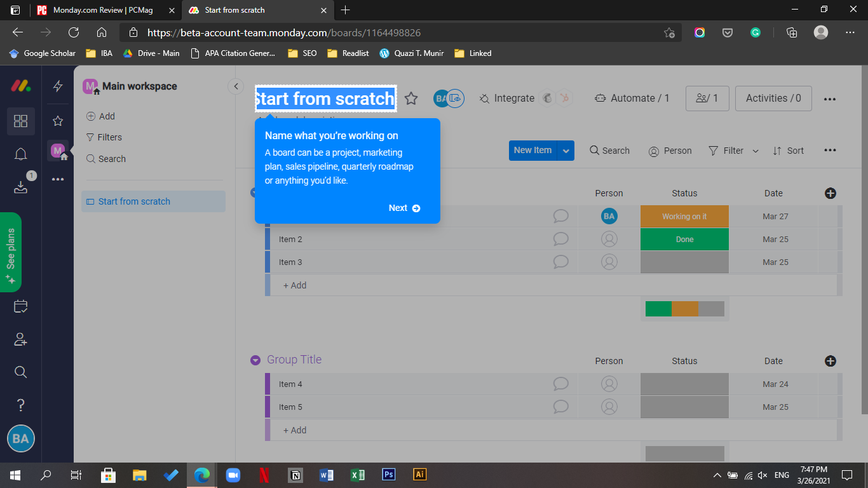This screenshot has height=488, width=868.
Task: Assign a person to Item 4
Action: [609, 384]
